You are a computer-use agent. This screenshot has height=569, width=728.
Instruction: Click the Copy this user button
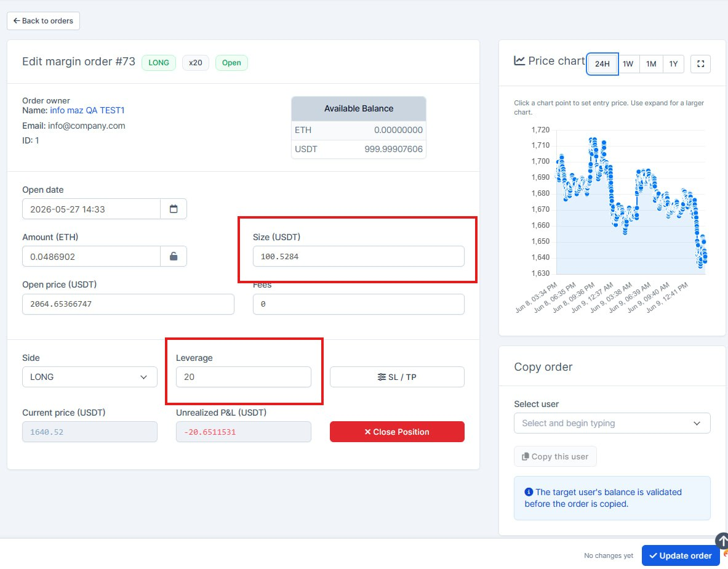pyautogui.click(x=555, y=456)
